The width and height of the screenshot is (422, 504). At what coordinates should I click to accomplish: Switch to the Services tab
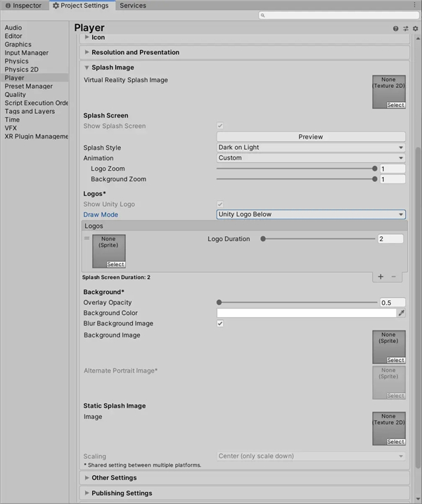tap(133, 6)
